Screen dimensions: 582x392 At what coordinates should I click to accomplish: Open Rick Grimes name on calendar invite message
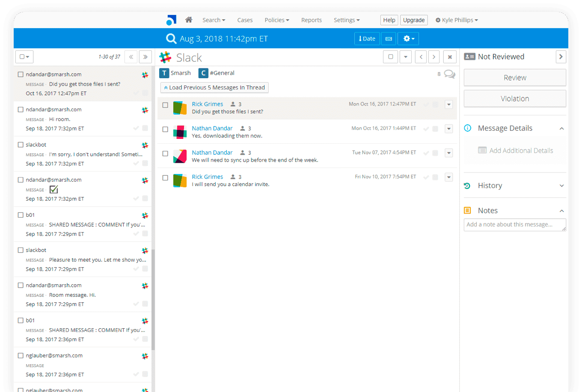coord(208,177)
